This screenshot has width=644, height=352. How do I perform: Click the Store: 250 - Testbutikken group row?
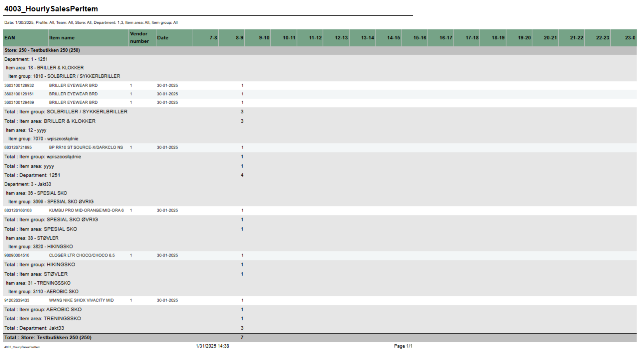click(42, 50)
